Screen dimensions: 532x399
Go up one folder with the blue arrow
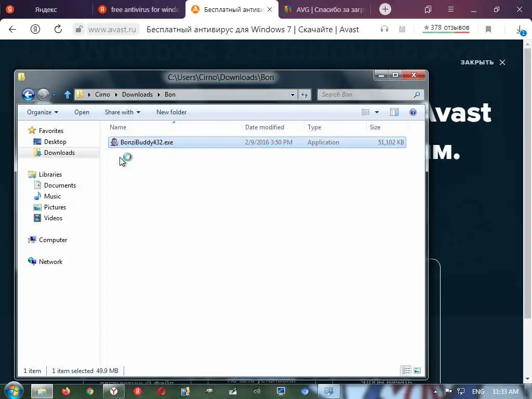pos(67,95)
